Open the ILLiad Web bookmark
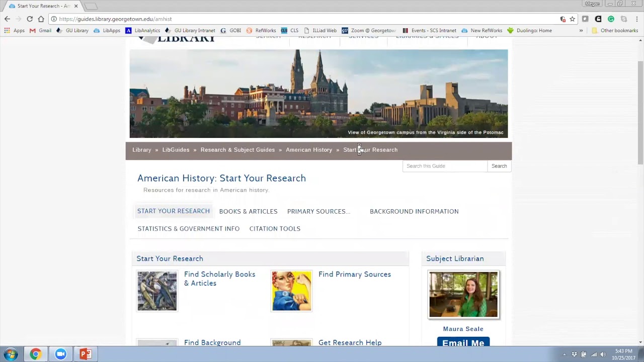The height and width of the screenshot is (362, 644). pos(320,31)
